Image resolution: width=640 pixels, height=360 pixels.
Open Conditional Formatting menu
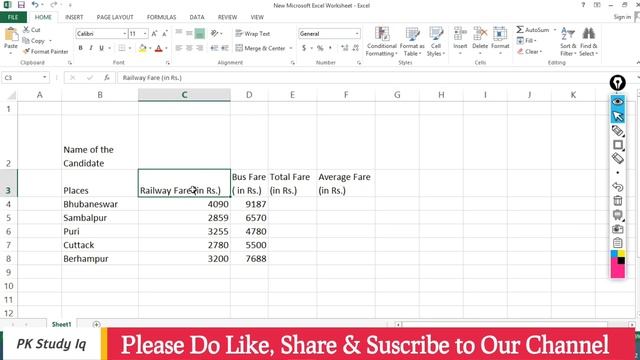(x=382, y=42)
